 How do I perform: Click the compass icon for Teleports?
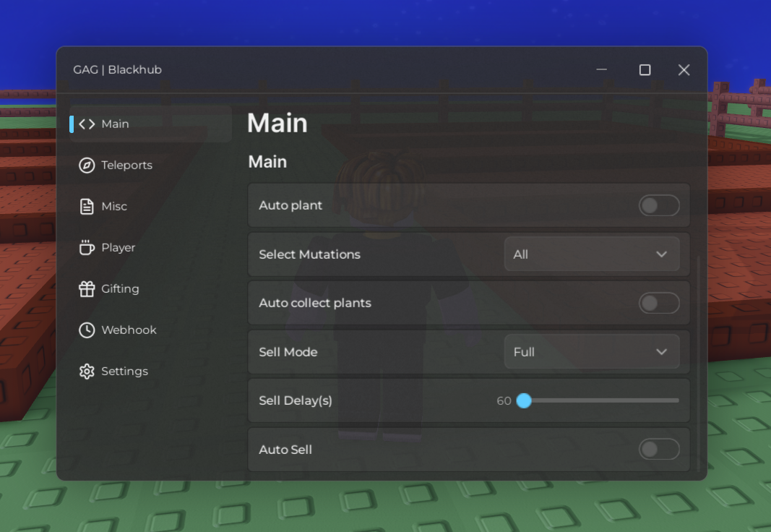coord(87,166)
